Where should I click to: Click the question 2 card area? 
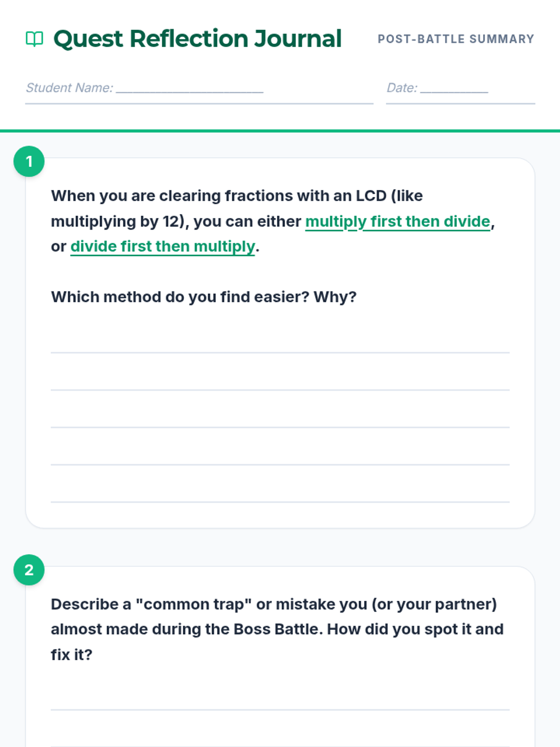280,657
